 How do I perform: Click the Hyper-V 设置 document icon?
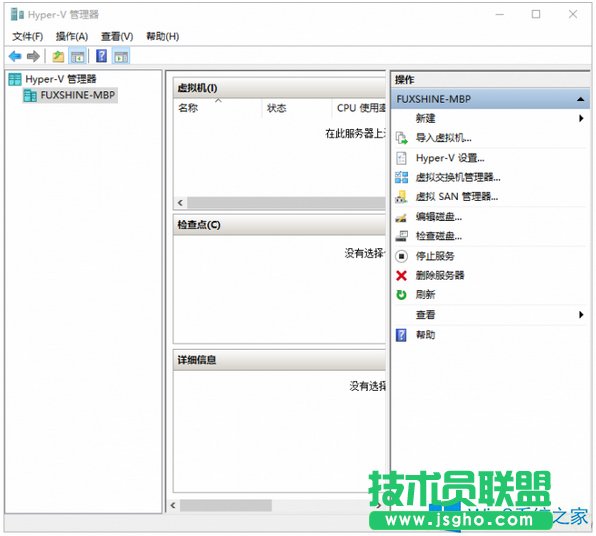coord(401,158)
